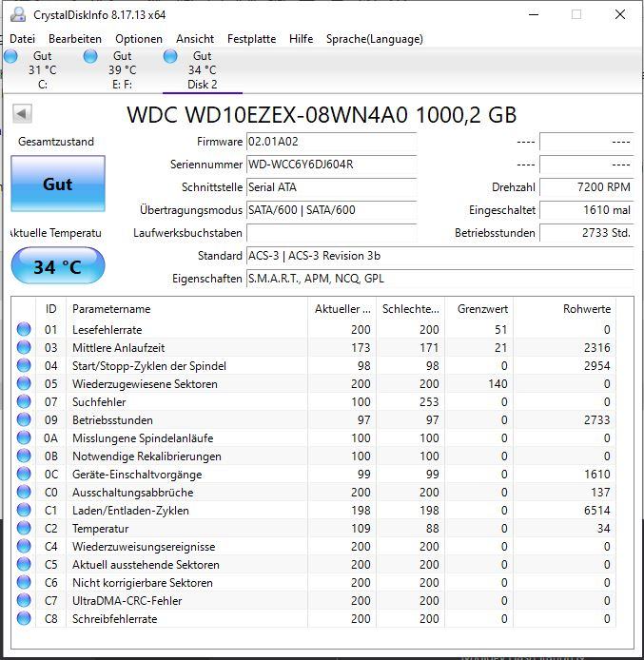
Task: Open the Ansicht menu
Action: [x=195, y=39]
